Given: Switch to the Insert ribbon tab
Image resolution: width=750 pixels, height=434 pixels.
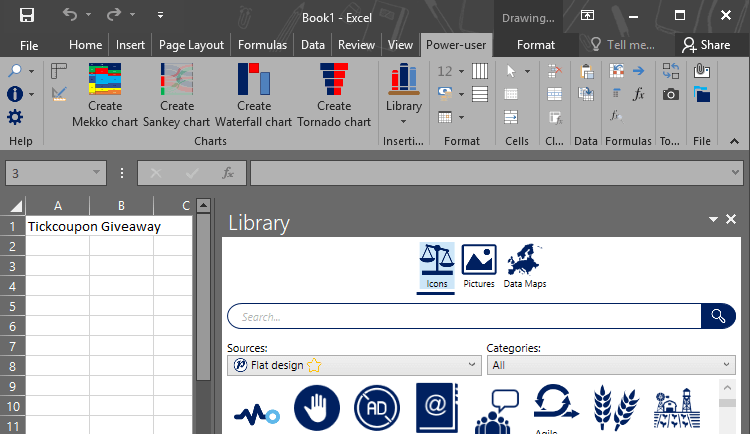Looking at the screenshot, I should point(130,45).
